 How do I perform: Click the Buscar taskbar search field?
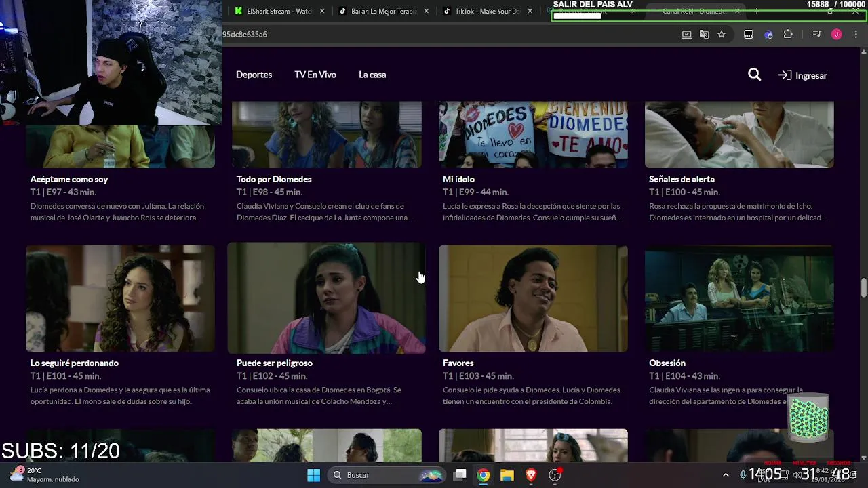(387, 475)
